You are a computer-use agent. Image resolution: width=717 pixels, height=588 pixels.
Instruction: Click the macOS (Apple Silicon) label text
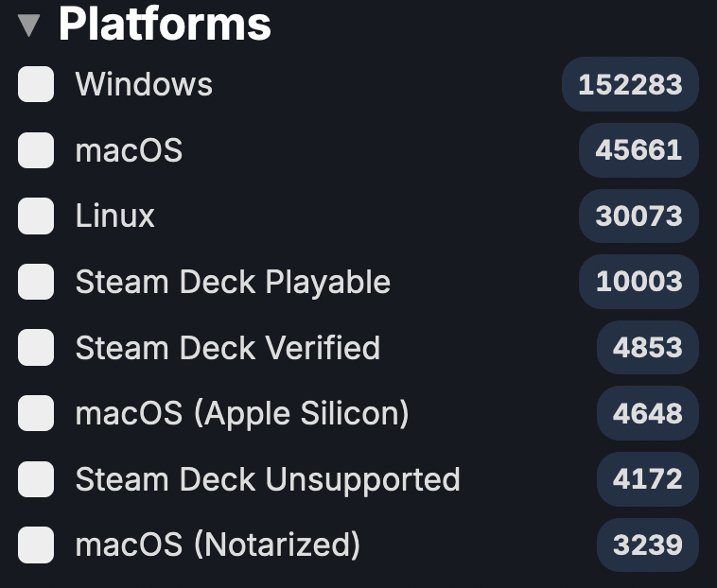pos(242,413)
